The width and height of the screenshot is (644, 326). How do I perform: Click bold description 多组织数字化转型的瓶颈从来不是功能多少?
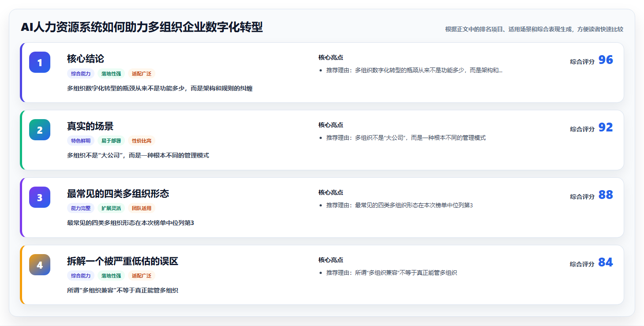[160, 89]
